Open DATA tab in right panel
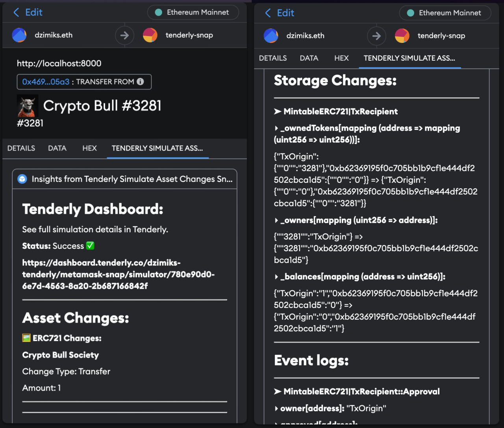 tap(309, 58)
